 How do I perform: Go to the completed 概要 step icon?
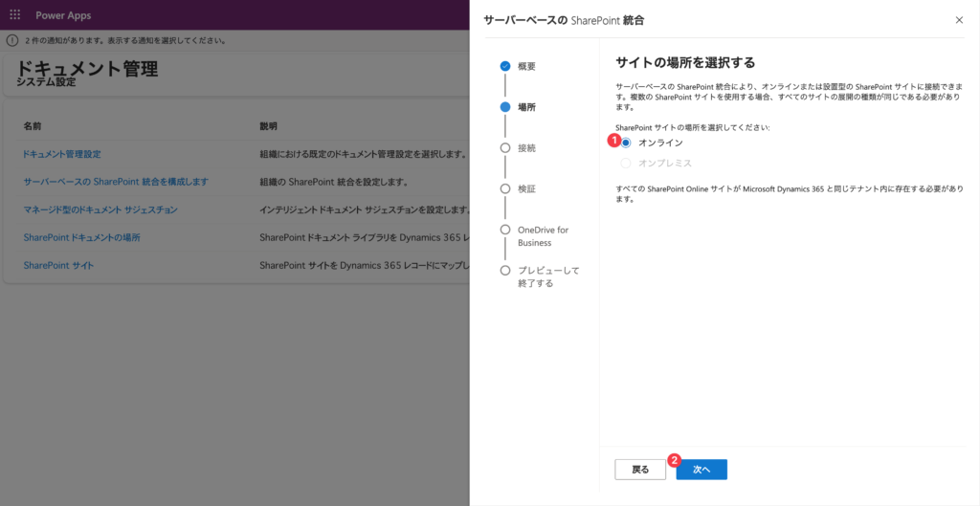tap(505, 66)
